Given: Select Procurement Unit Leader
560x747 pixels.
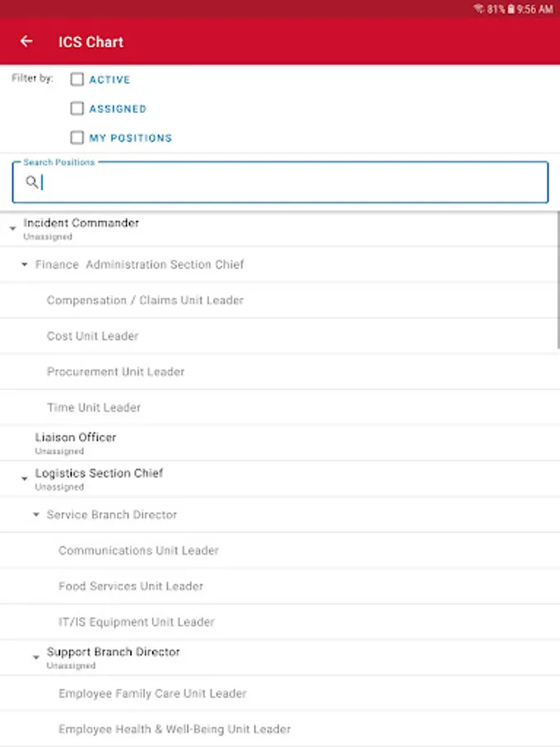Looking at the screenshot, I should (115, 372).
